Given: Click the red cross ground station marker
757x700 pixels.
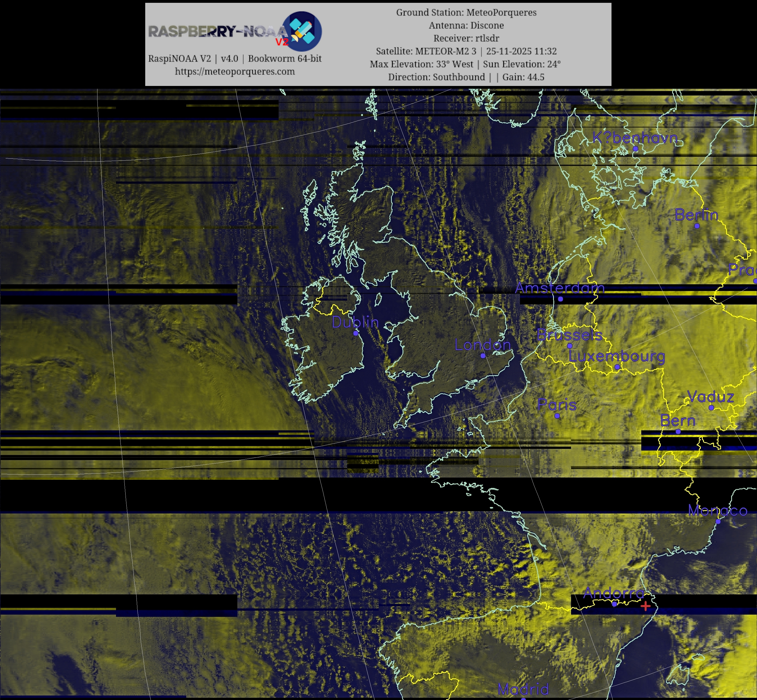Looking at the screenshot, I should tap(645, 606).
